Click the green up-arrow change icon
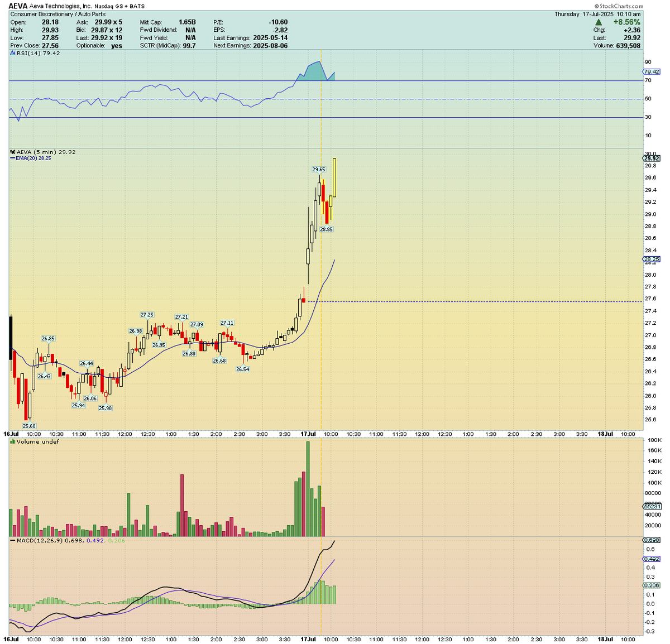670x644 pixels. point(599,22)
